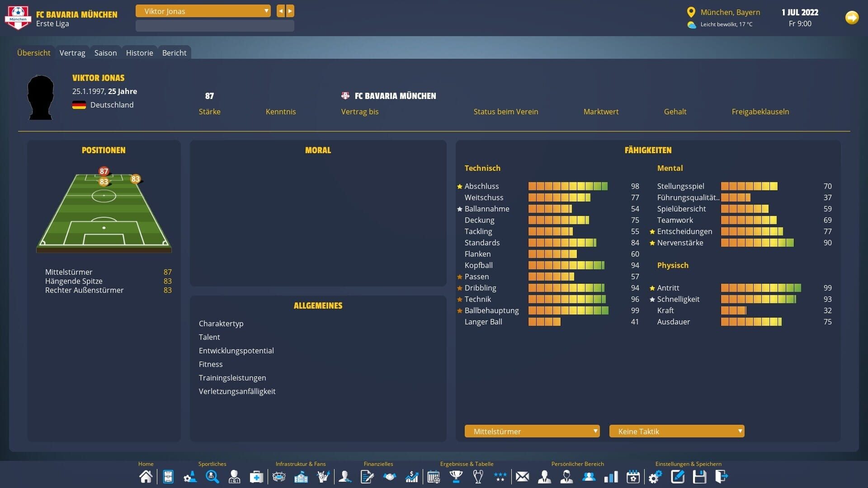Open the trophy icon
The width and height of the screenshot is (868, 488).
coord(456,477)
